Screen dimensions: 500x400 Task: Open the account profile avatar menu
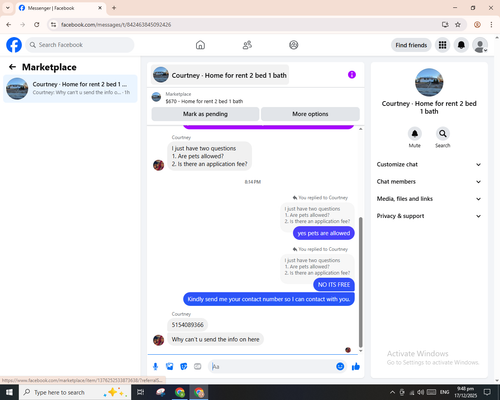480,45
